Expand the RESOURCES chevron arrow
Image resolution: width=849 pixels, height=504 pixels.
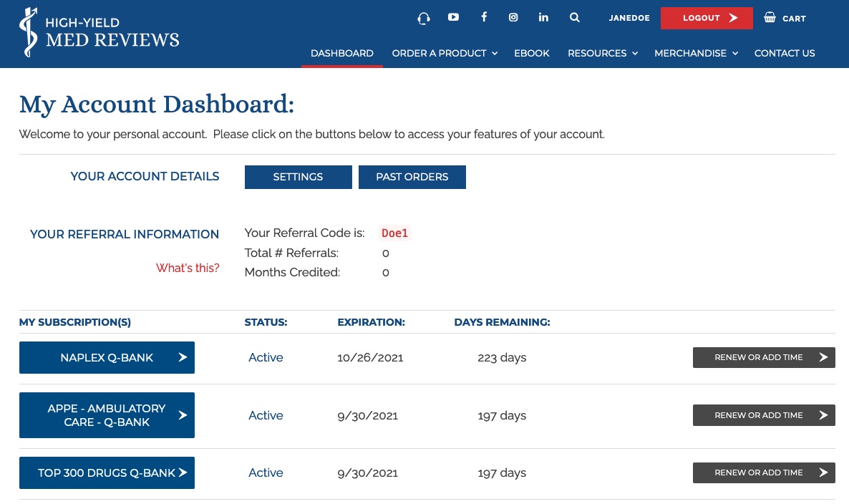click(x=634, y=54)
